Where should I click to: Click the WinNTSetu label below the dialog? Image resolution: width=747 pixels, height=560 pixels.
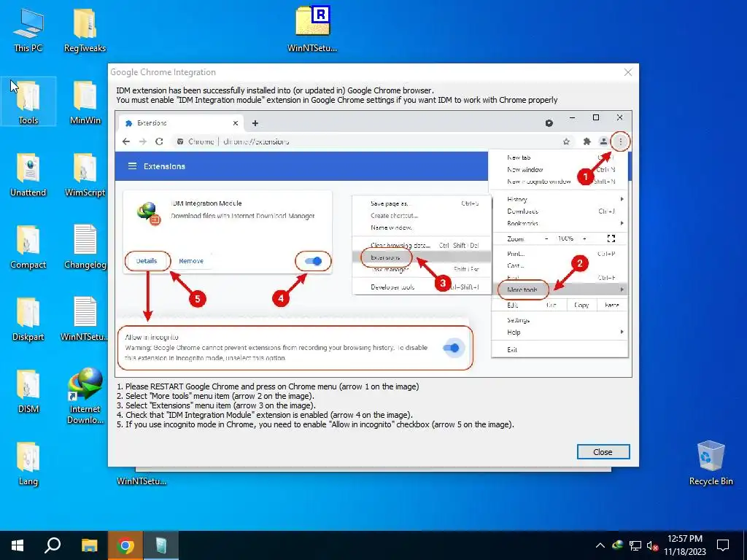click(x=142, y=481)
